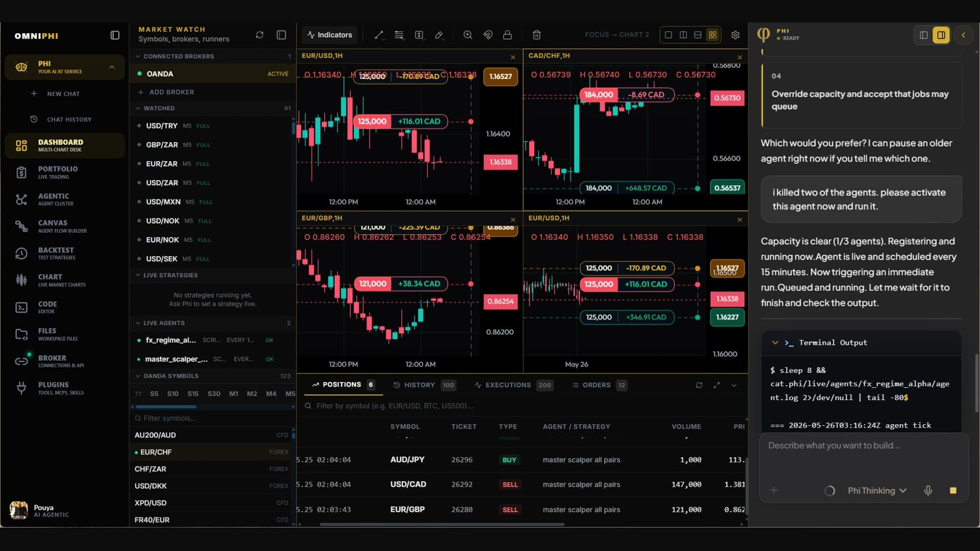Select the measure tool icon
The height and width of the screenshot is (551, 980).
[419, 35]
